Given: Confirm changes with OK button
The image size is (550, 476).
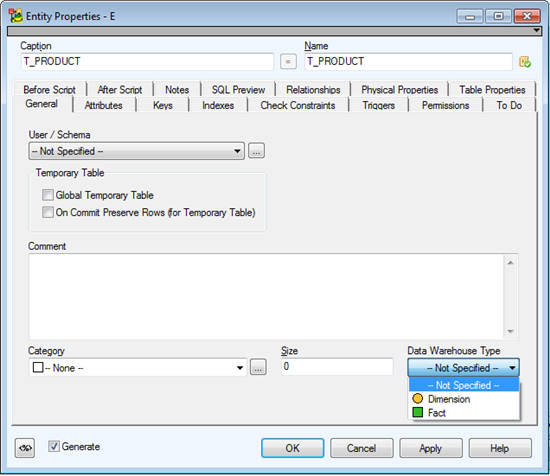Looking at the screenshot, I should pyautogui.click(x=293, y=448).
